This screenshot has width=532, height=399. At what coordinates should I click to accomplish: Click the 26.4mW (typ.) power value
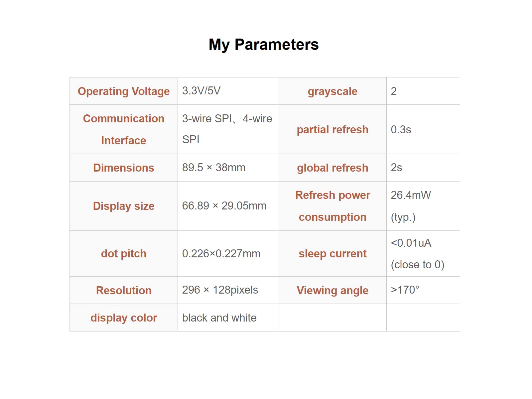pyautogui.click(x=411, y=206)
